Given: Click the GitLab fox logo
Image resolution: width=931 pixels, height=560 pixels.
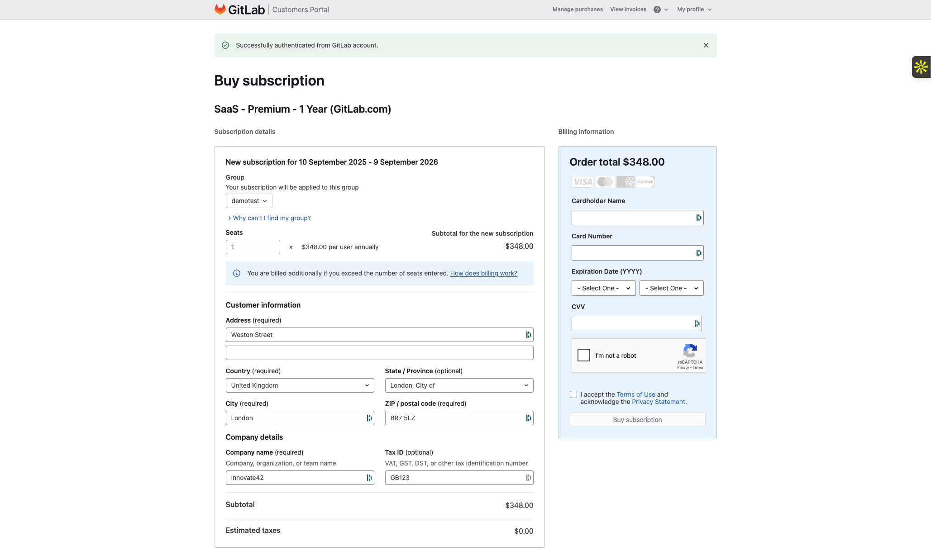Looking at the screenshot, I should point(220,9).
